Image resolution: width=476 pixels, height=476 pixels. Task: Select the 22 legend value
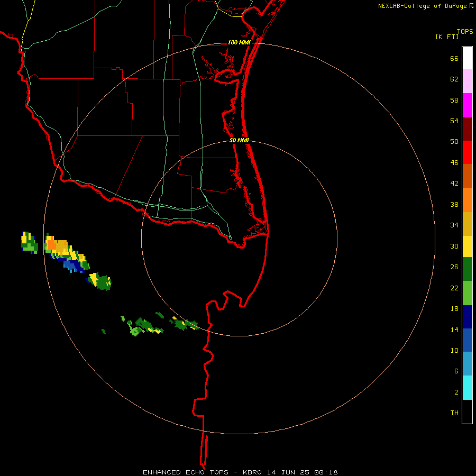click(454, 288)
